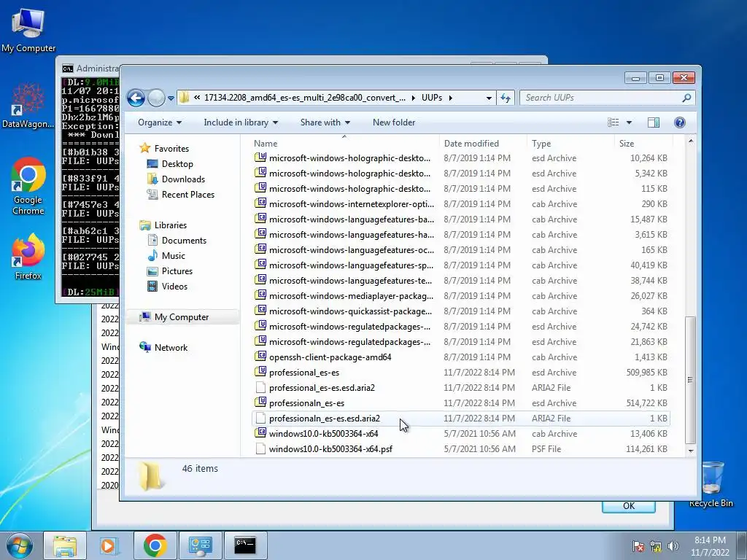Screen dimensions: 747x560
Task: Open DataWagon desktop shortcut
Action: (28, 106)
